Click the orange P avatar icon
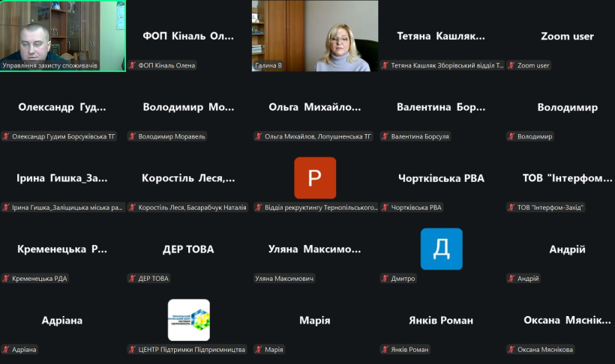The height and width of the screenshot is (364, 615). tap(315, 178)
